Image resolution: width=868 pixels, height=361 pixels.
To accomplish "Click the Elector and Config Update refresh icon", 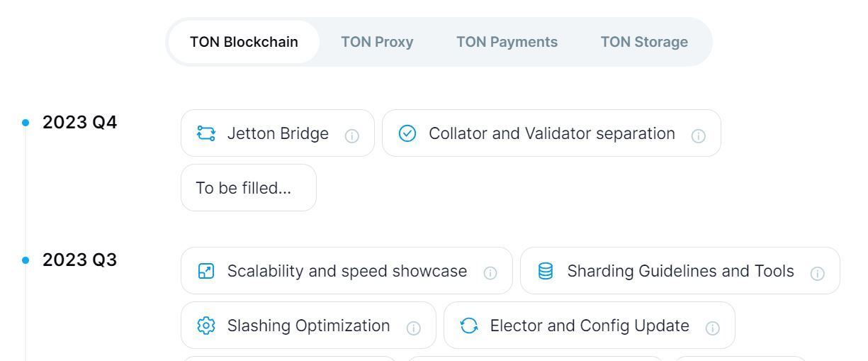I will [x=470, y=326].
